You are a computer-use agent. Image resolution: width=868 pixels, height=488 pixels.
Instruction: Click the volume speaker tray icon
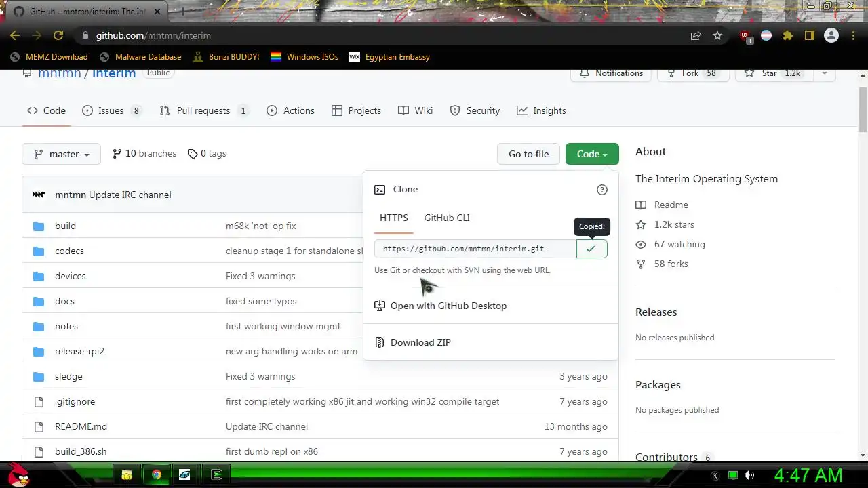749,475
